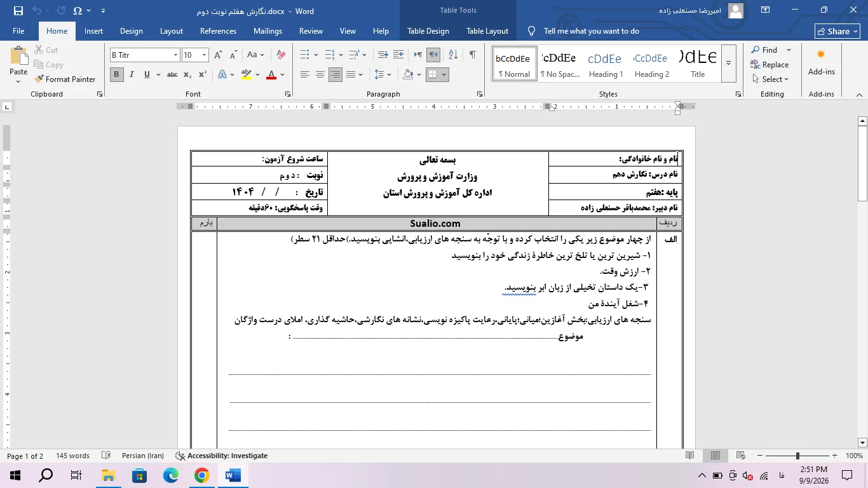Viewport: 868px width, 488px height.
Task: Redo the last action
Action: coord(61,11)
